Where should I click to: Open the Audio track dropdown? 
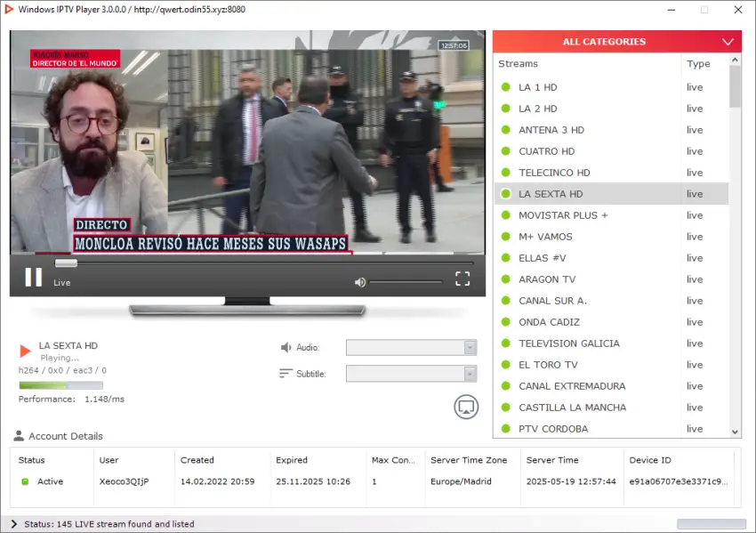click(x=411, y=347)
